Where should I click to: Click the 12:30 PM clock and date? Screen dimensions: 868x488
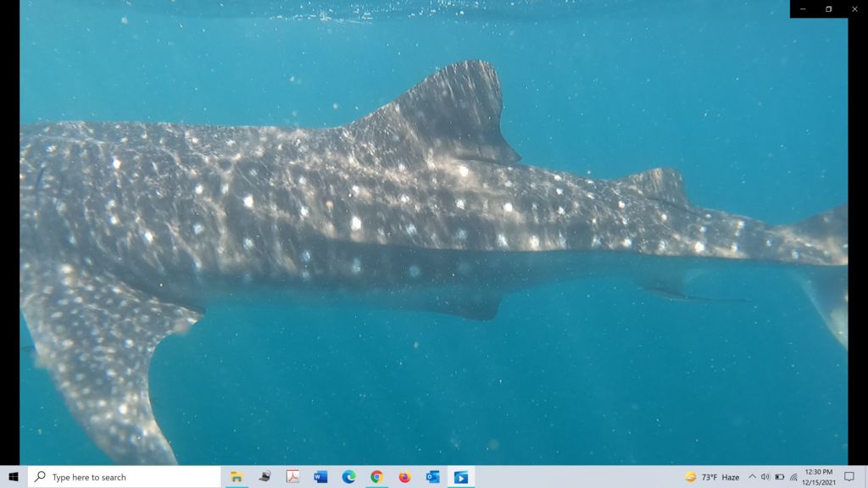[x=817, y=477]
